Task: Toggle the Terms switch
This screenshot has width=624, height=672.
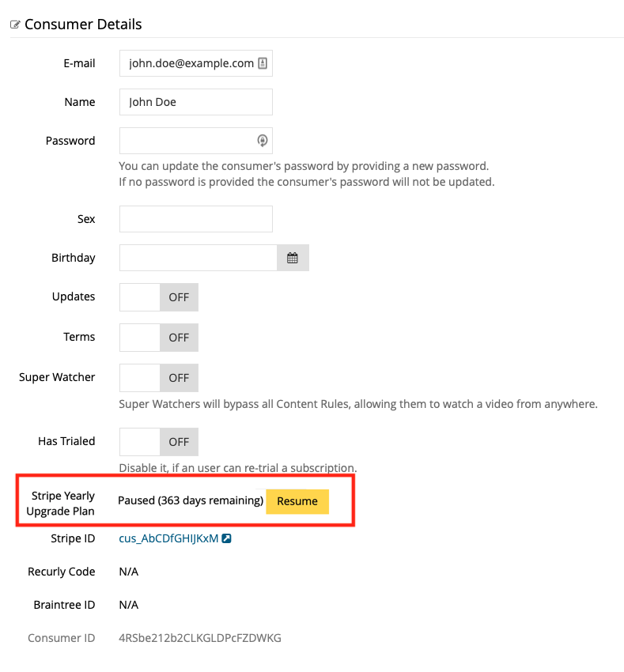Action: pos(159,338)
